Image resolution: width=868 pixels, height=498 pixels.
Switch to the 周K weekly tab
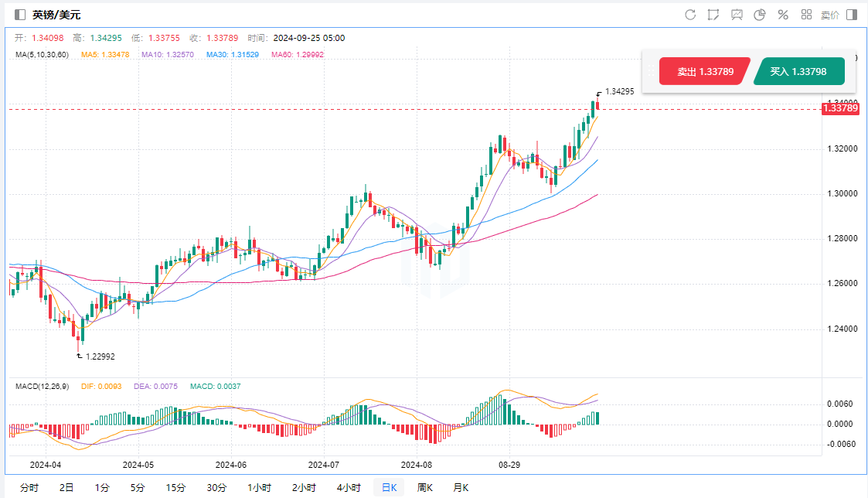coord(425,487)
